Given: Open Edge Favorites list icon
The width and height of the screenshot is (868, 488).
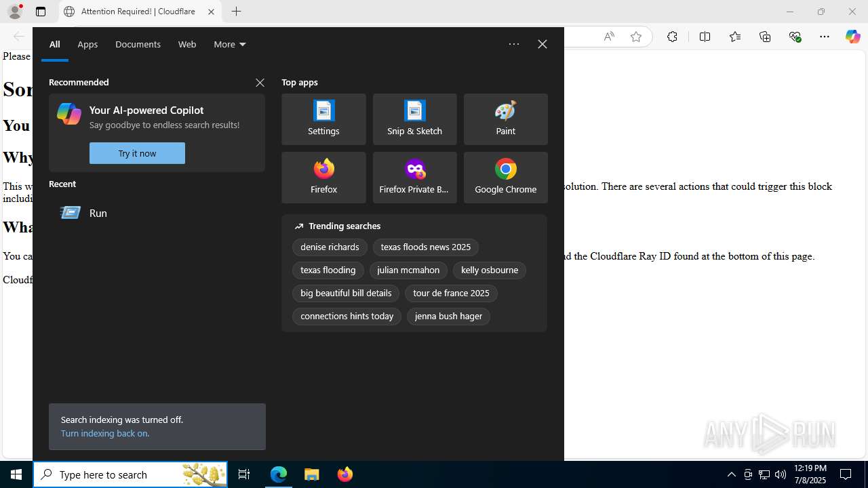Looking at the screenshot, I should (734, 37).
